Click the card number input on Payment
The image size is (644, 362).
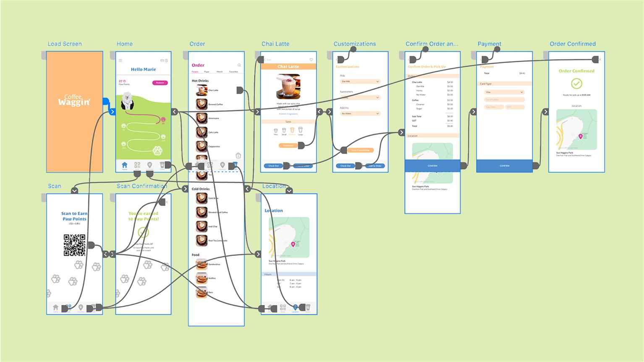[504, 100]
